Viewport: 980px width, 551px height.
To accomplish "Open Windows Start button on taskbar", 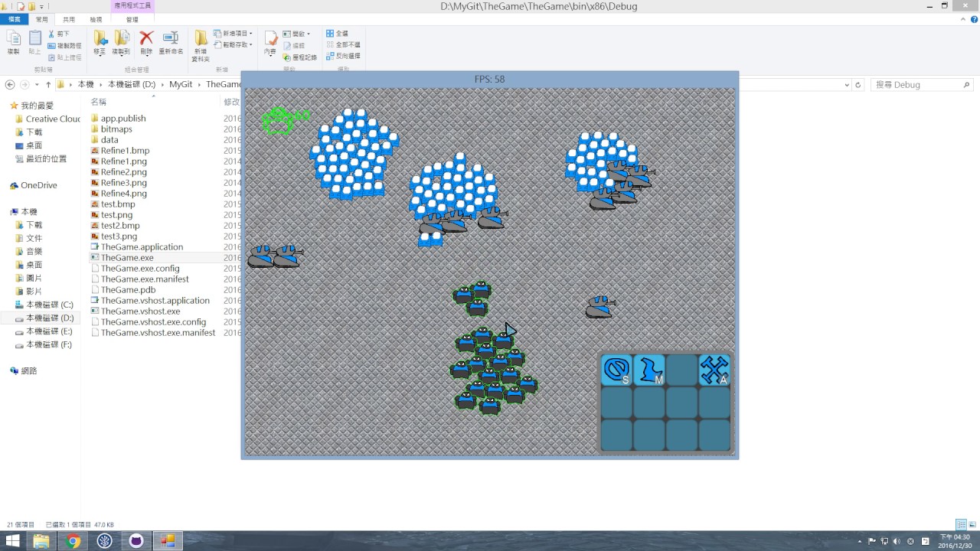I will pos(12,541).
